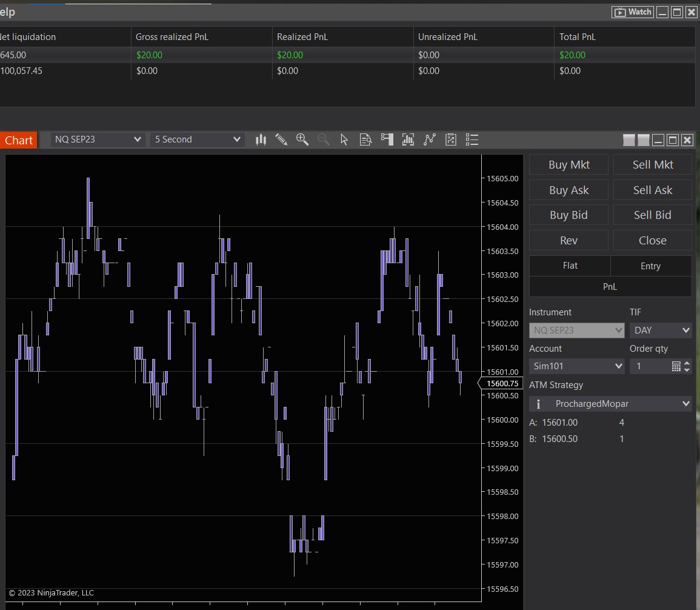This screenshot has height=610, width=700.
Task: Expand the NQ SEP23 instrument dropdown in toolbar
Action: 98,139
